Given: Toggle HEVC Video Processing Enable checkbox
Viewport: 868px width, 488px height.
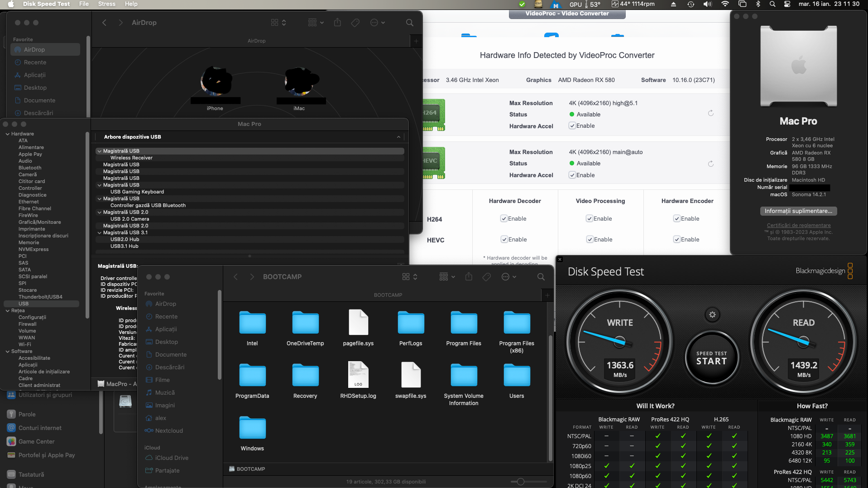Looking at the screenshot, I should tap(590, 239).
